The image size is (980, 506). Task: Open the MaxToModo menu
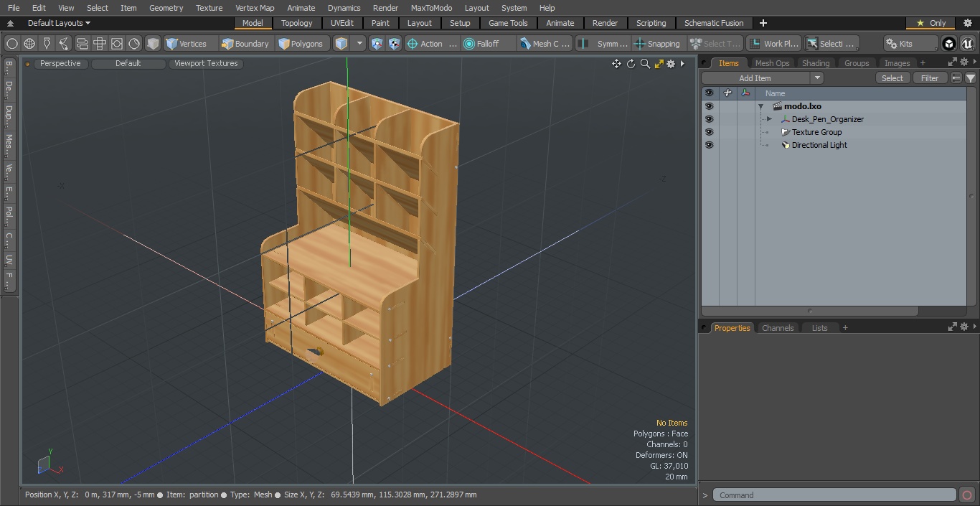(431, 8)
